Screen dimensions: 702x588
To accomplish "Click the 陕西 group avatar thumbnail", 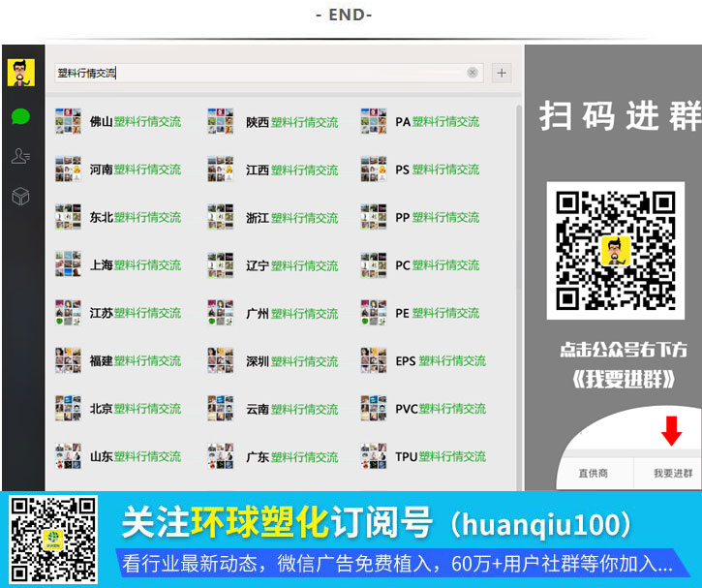I will click(x=220, y=121).
